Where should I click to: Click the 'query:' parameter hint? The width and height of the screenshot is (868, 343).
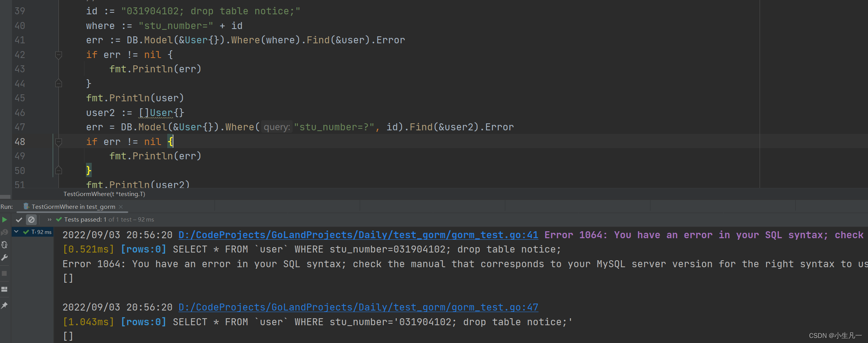(x=276, y=127)
